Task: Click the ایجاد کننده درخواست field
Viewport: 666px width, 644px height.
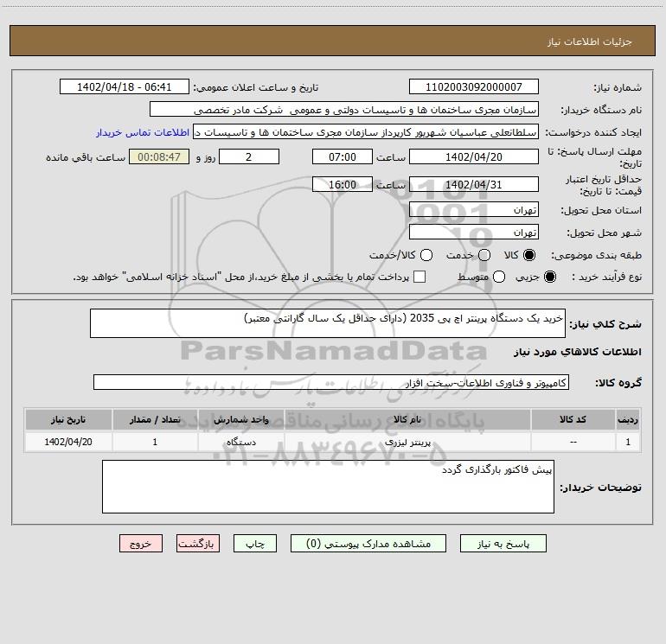Action: (x=366, y=132)
